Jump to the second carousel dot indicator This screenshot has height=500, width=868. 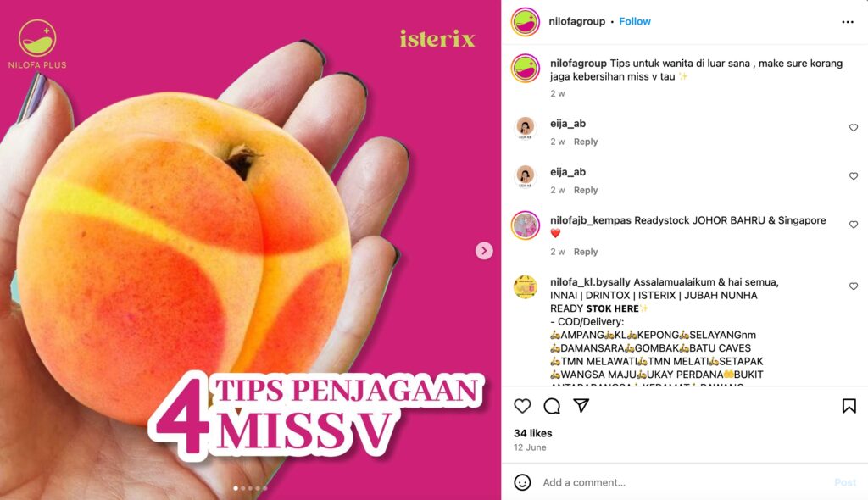coord(243,488)
